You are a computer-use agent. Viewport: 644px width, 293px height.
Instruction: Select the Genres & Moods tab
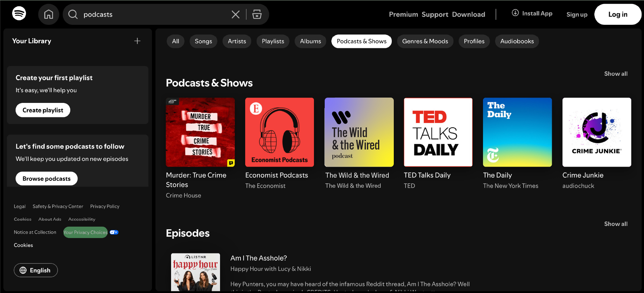click(x=425, y=41)
